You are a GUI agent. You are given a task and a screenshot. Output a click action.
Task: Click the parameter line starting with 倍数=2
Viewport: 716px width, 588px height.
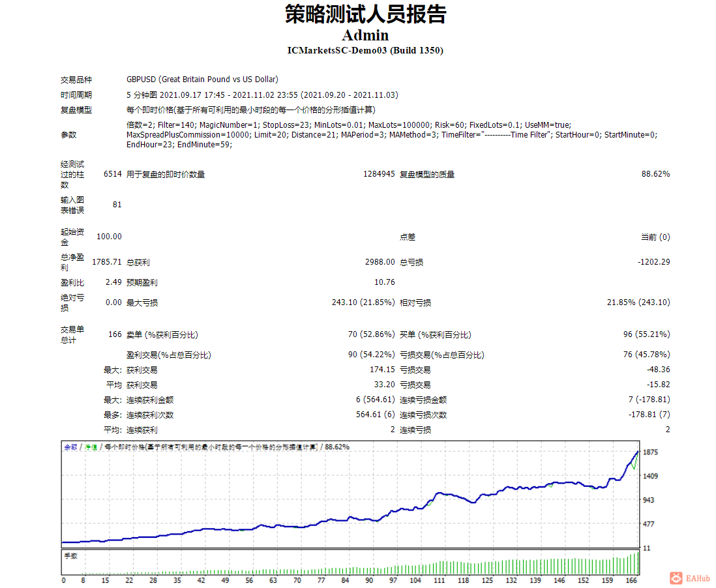pos(349,125)
